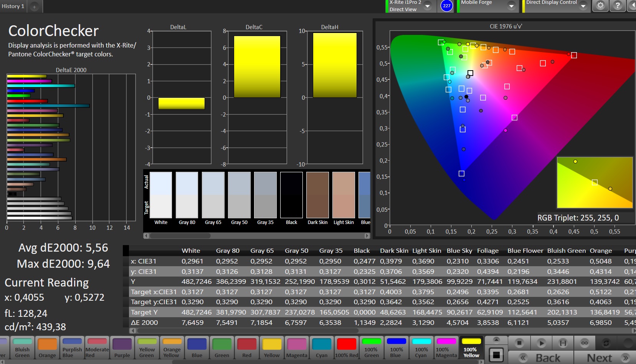Select the 100% Red color swatch

click(x=347, y=348)
